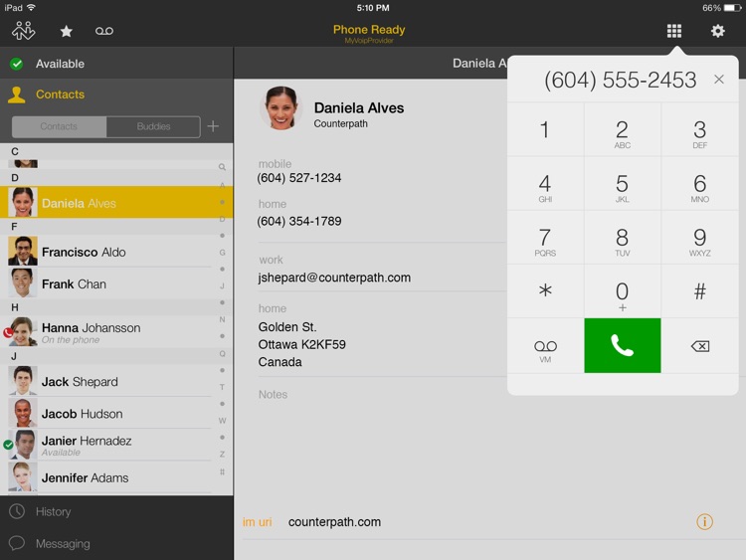Dial digit 2 ABC on keypad
This screenshot has height=560, width=746.
click(623, 129)
